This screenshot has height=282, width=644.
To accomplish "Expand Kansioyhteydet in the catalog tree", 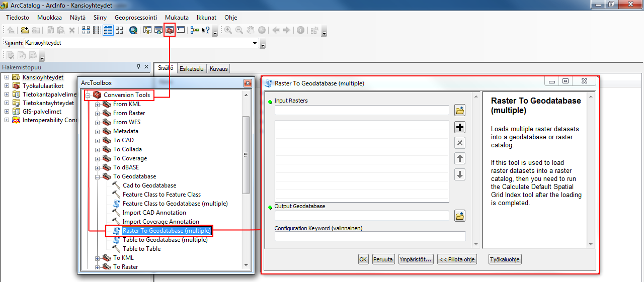I will click(7, 77).
